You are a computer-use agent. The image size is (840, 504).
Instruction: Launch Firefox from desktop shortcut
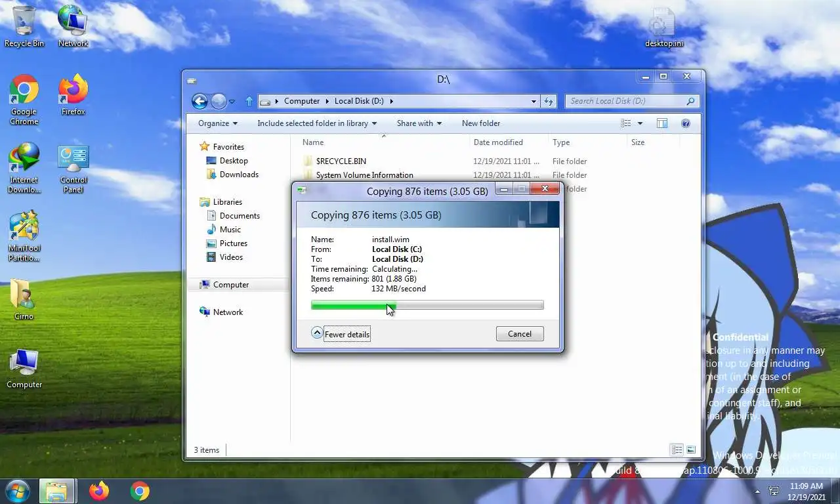click(x=73, y=95)
